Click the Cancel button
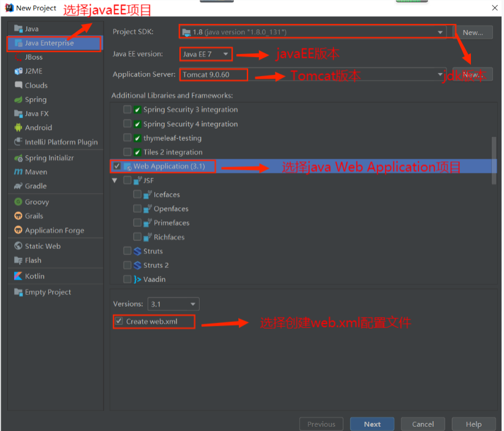Image resolution: width=504 pixels, height=431 pixels. [423, 424]
